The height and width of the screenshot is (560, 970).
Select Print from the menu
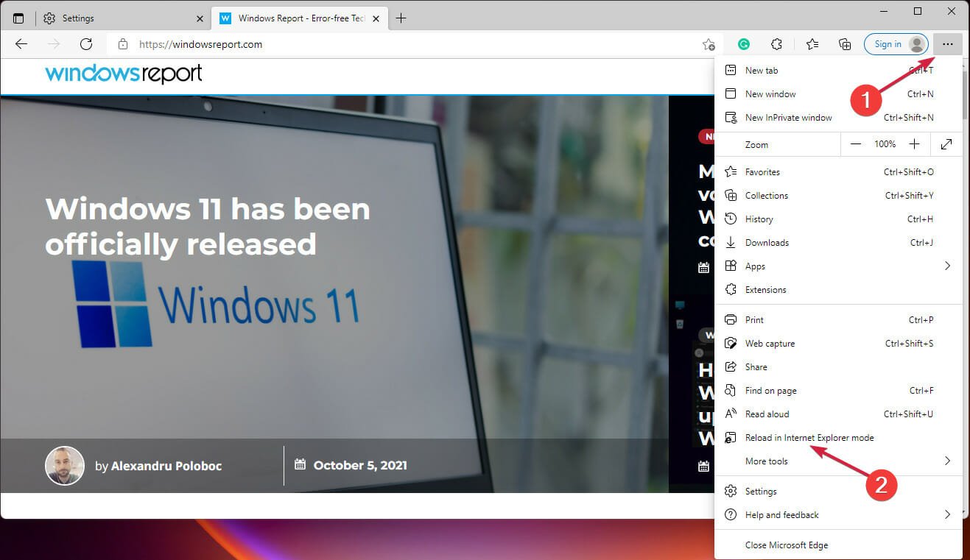coord(838,320)
